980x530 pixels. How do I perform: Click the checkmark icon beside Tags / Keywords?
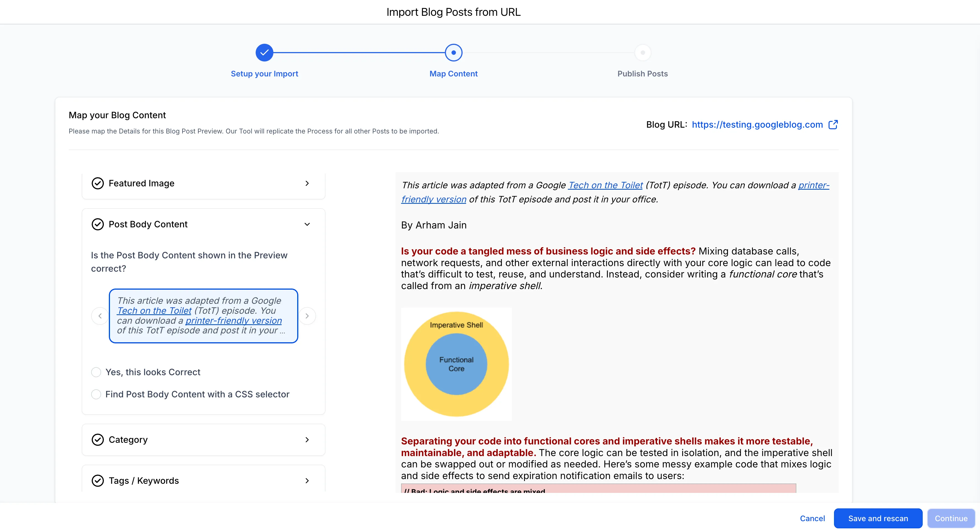click(98, 480)
